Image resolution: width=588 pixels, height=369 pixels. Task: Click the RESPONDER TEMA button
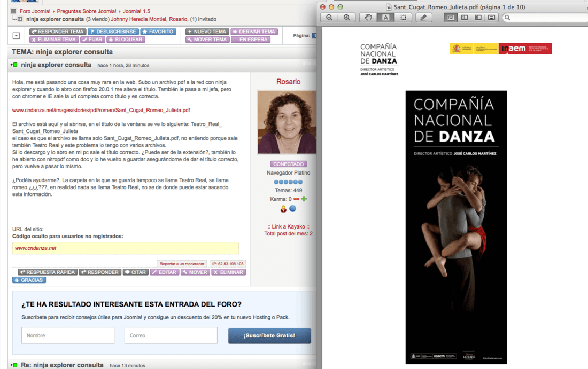click(x=58, y=32)
